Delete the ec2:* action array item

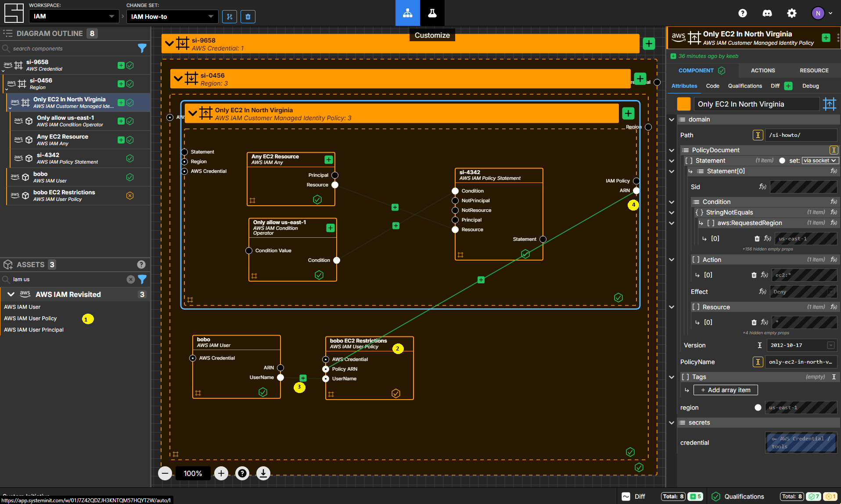point(754,275)
